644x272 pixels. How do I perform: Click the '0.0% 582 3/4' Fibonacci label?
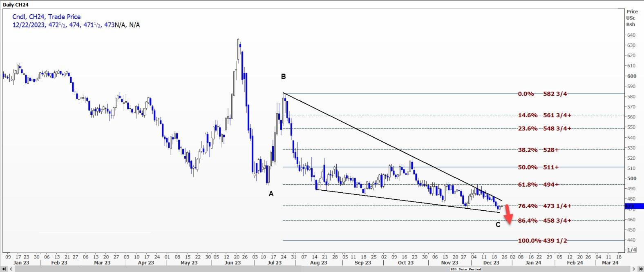click(542, 94)
